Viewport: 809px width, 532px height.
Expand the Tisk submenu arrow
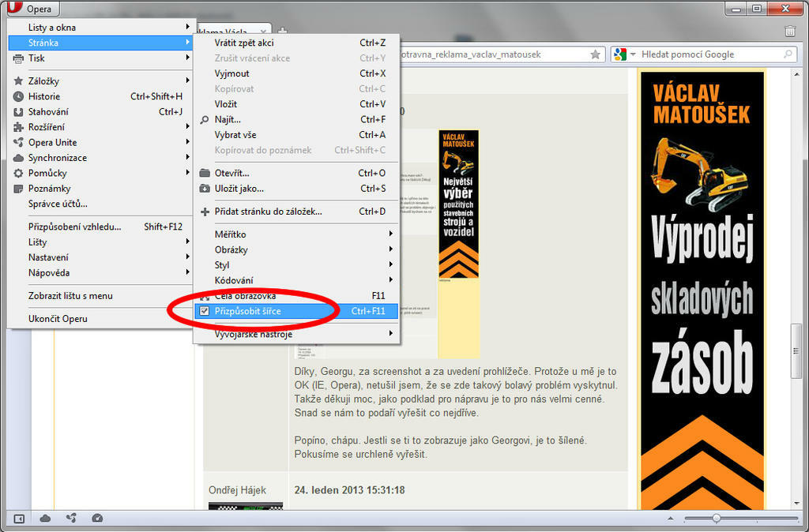187,58
